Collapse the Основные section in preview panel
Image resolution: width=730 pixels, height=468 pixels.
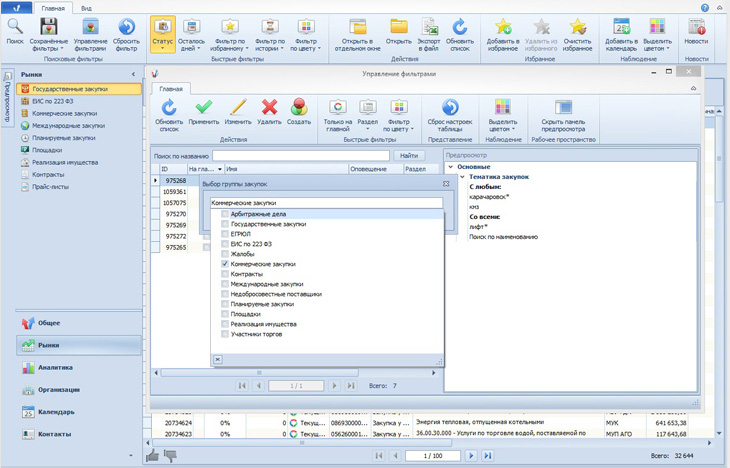(x=450, y=167)
